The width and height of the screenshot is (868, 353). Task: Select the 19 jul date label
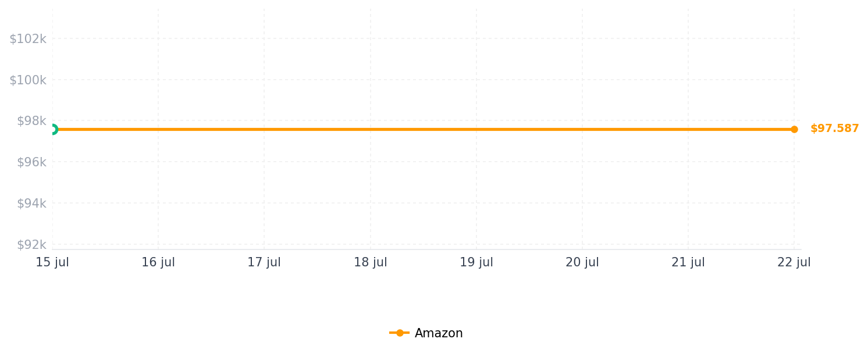(476, 262)
